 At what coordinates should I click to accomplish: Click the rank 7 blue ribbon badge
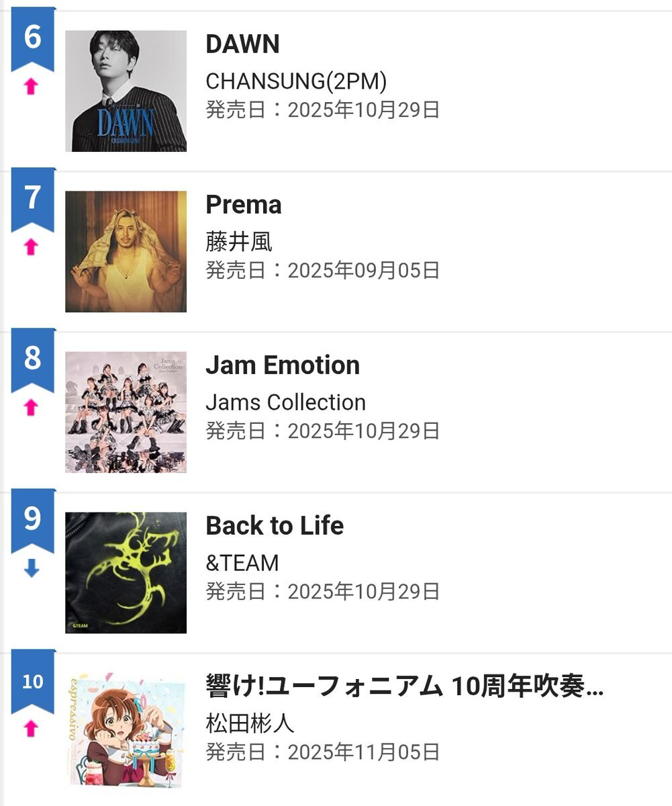[32, 198]
